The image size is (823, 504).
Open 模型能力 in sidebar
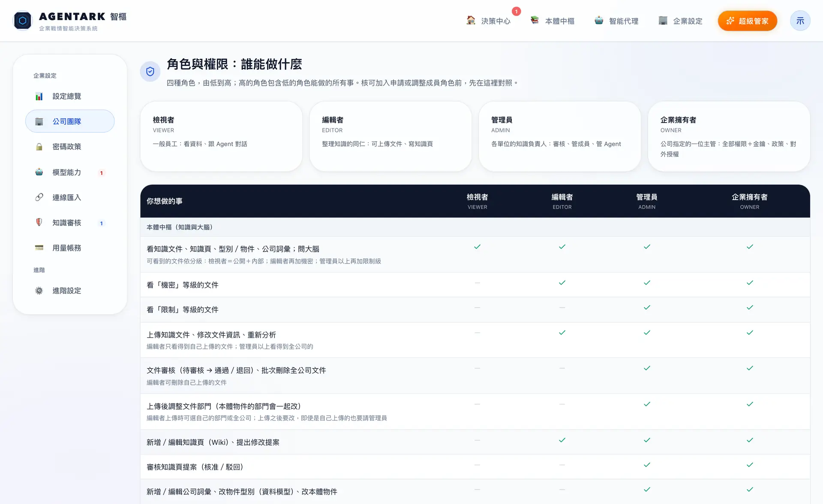[x=70, y=172]
